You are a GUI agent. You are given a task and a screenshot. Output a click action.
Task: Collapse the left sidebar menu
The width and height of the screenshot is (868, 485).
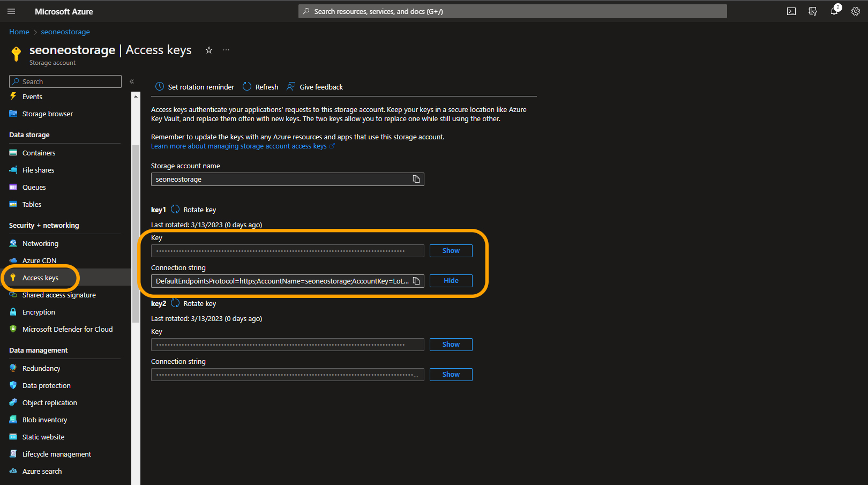click(132, 81)
